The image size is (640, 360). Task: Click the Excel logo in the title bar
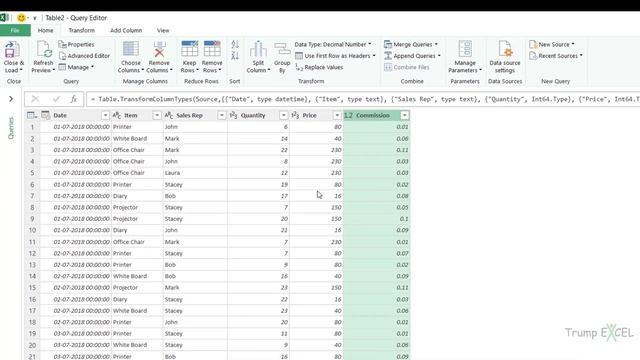click(x=4, y=18)
